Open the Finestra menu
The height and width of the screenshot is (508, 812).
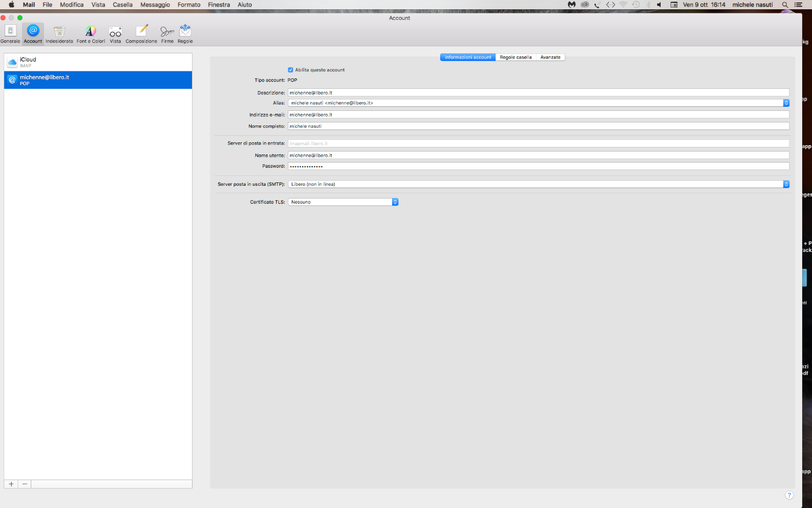point(219,5)
